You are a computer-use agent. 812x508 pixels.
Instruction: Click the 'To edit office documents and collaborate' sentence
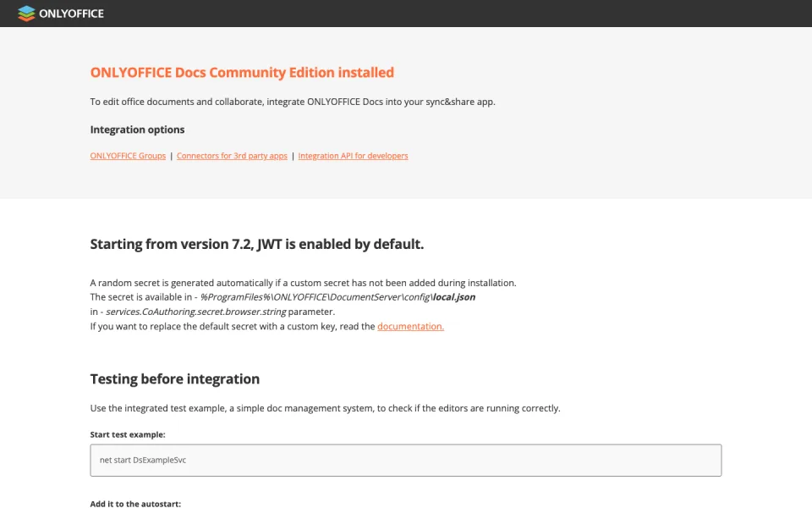[x=293, y=102]
